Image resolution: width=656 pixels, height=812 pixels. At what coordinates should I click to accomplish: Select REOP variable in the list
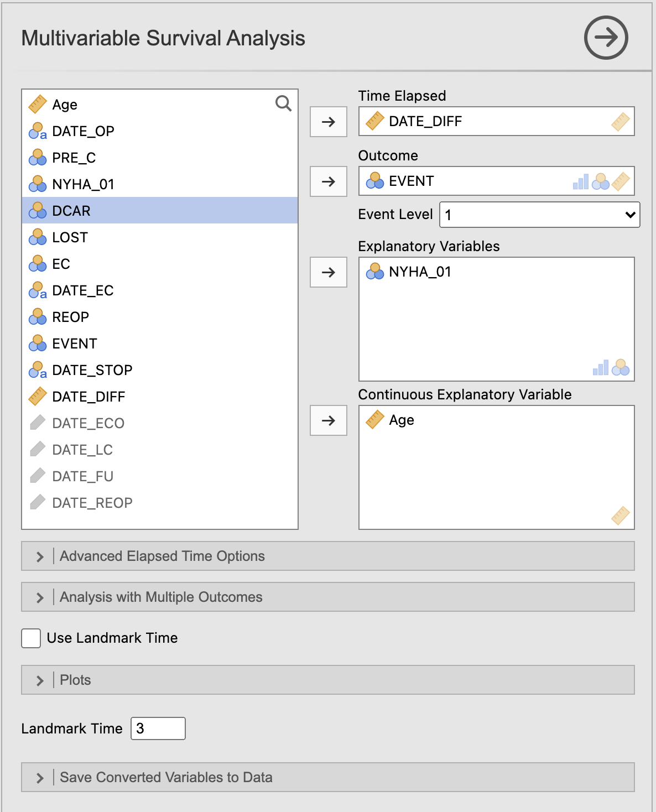click(160, 317)
